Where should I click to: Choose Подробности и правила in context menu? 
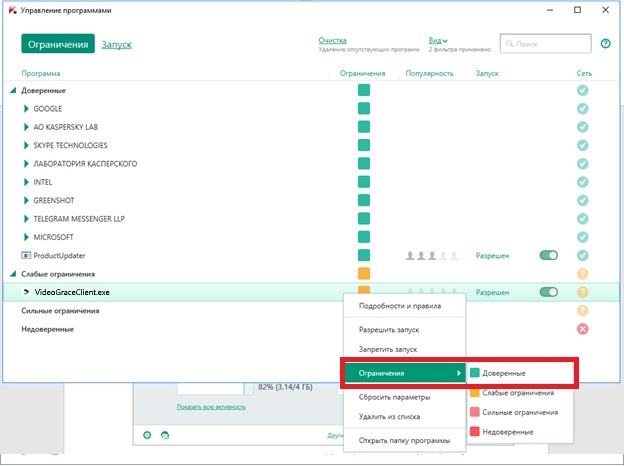[x=404, y=306]
